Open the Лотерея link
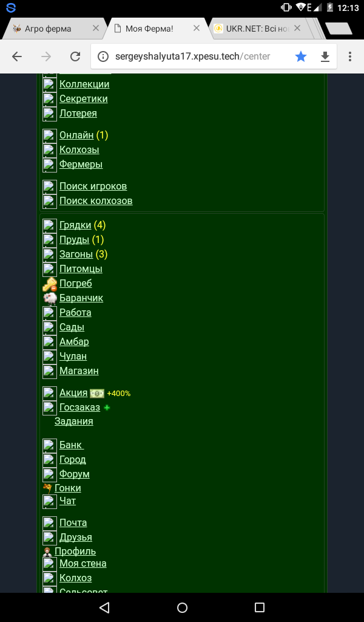 78,114
